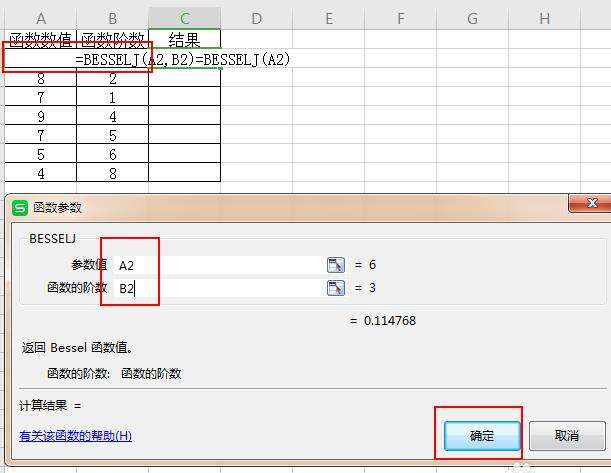Select column A header

point(41,19)
